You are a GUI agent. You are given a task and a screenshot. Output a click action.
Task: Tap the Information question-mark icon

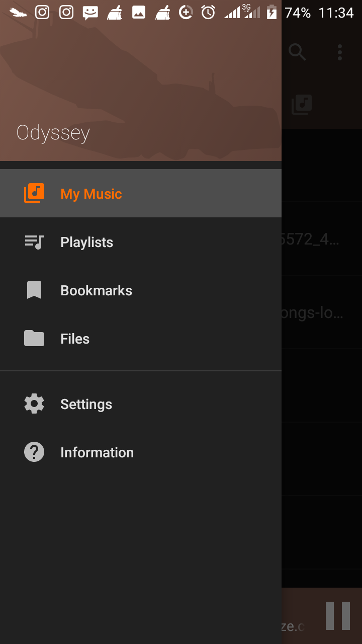34,452
